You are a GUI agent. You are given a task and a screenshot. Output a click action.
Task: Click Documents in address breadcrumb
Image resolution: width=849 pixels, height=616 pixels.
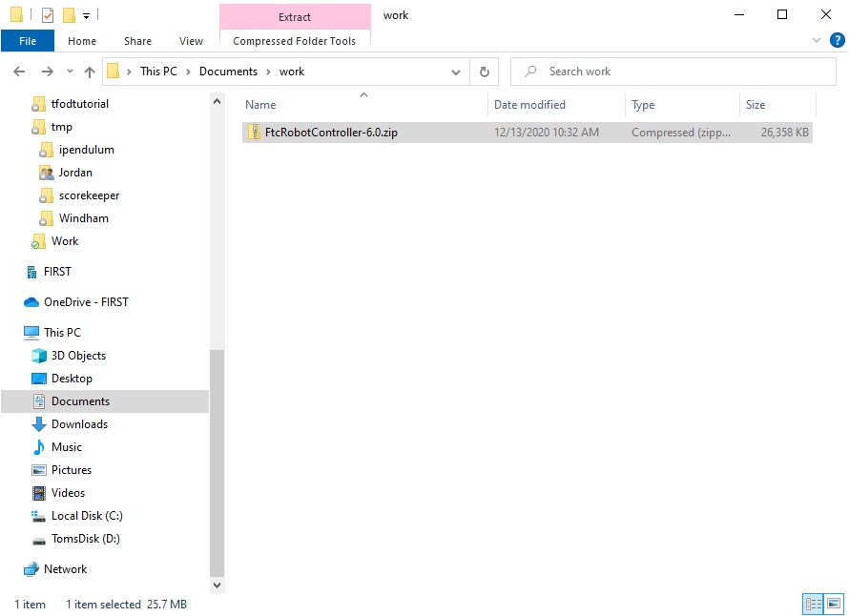point(228,72)
